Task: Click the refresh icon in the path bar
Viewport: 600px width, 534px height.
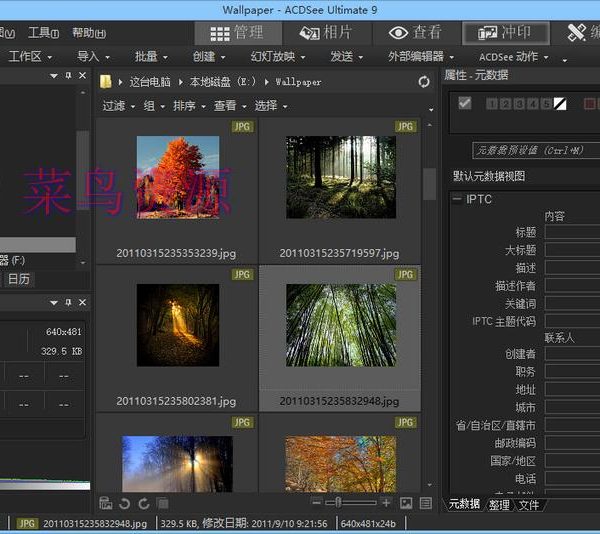Action: [424, 81]
